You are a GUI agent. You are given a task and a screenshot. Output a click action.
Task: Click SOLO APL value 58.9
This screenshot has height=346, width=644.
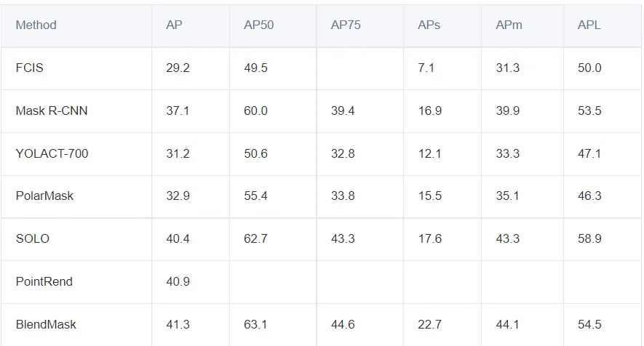click(589, 238)
